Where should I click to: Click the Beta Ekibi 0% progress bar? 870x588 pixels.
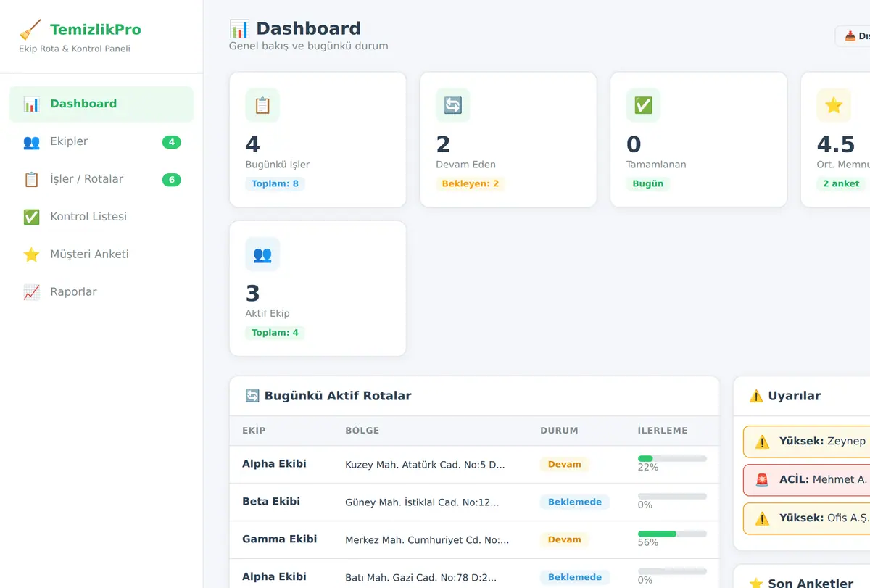coord(672,496)
